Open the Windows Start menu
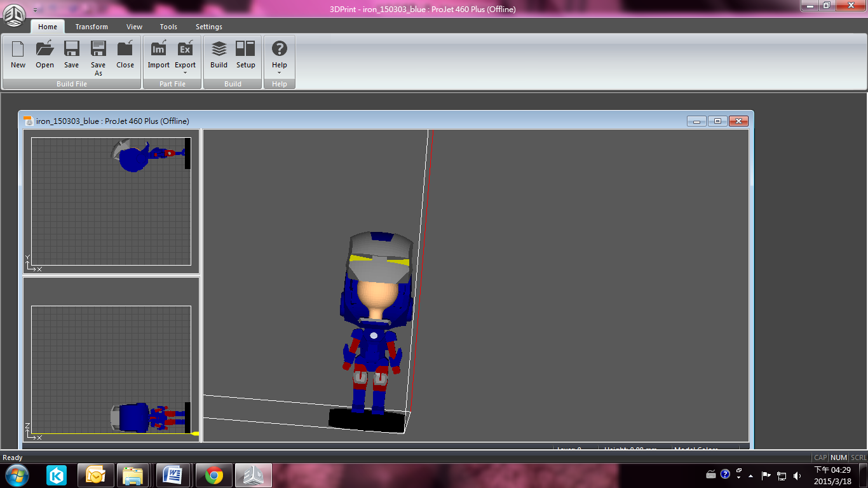The height and width of the screenshot is (488, 868). [17, 475]
